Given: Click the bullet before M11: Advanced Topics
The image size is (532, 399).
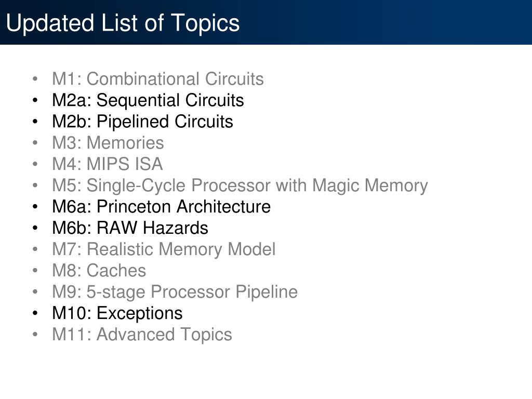Looking at the screenshot, I should click(x=35, y=335).
